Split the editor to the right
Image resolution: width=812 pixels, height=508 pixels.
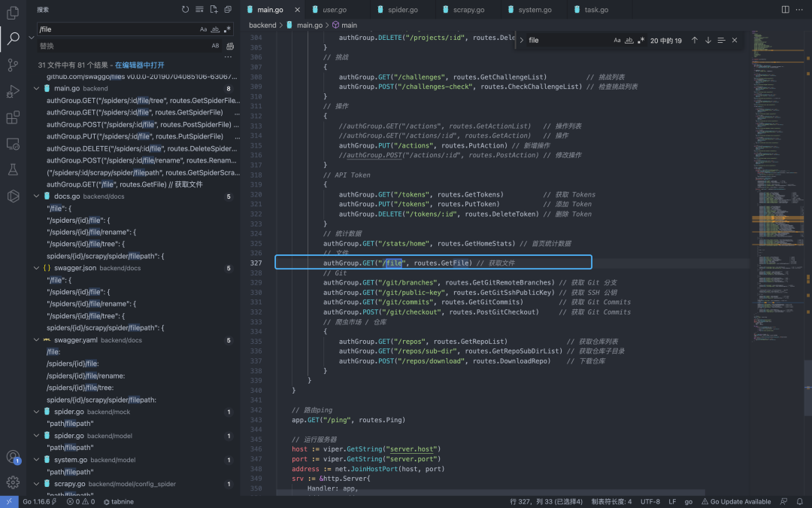coord(786,10)
